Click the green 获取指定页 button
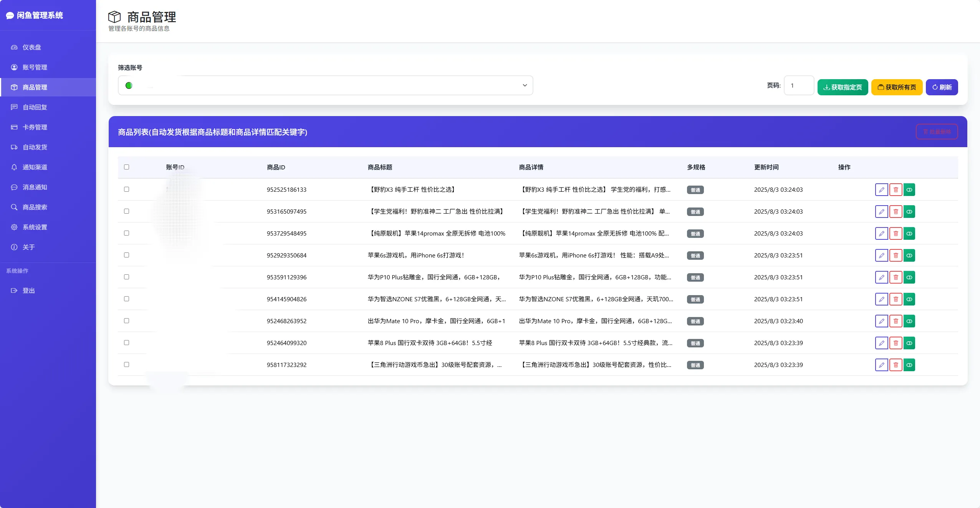The width and height of the screenshot is (980, 508). (x=843, y=87)
